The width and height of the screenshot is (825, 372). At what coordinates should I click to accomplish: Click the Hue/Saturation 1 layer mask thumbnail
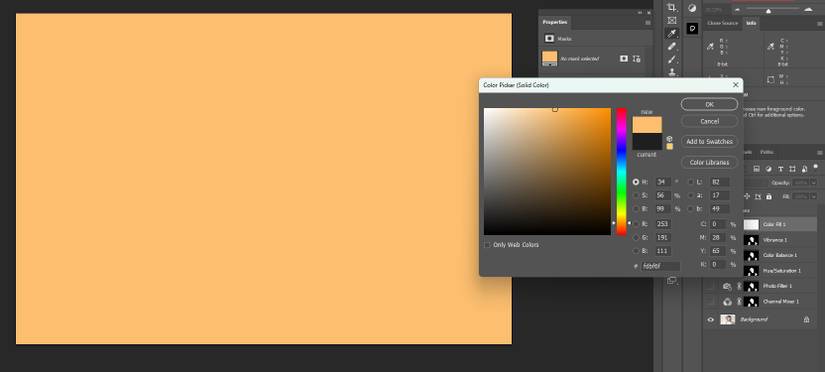[x=751, y=270]
